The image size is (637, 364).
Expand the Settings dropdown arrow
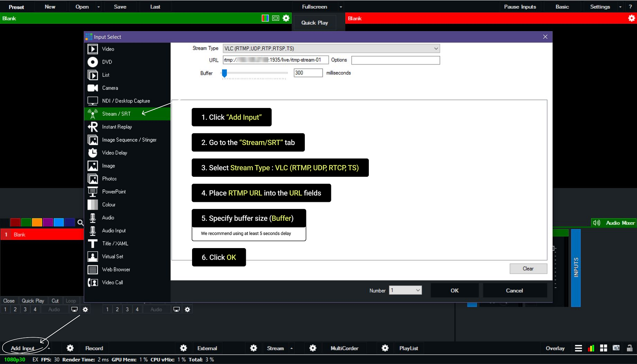point(620,7)
